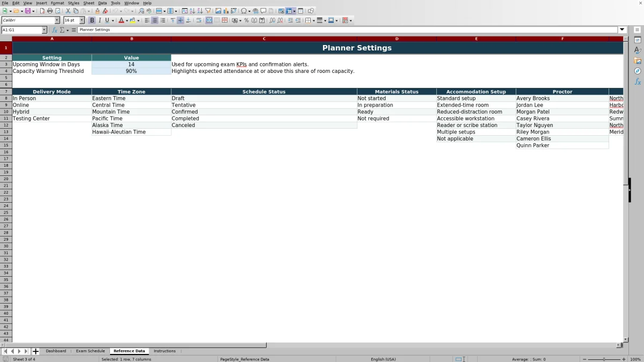Open the underline style dropdown arrow

(113, 20)
